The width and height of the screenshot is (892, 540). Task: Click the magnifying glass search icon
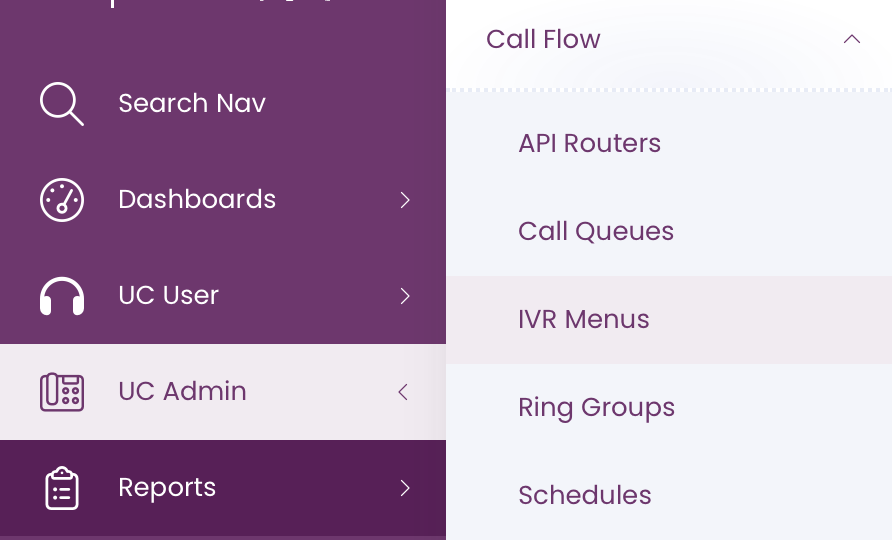[x=62, y=104]
